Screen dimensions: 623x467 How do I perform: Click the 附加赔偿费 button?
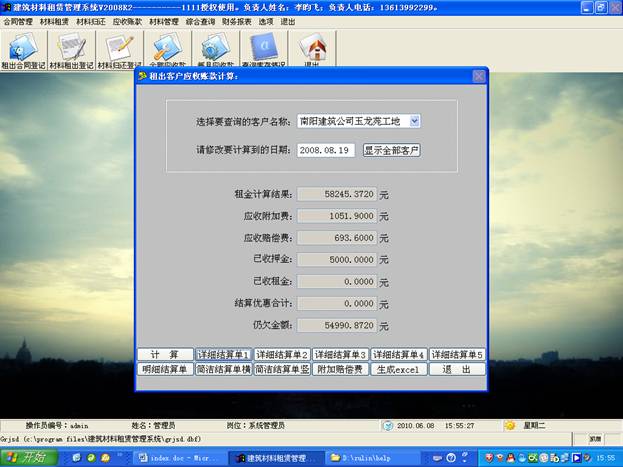(340, 369)
